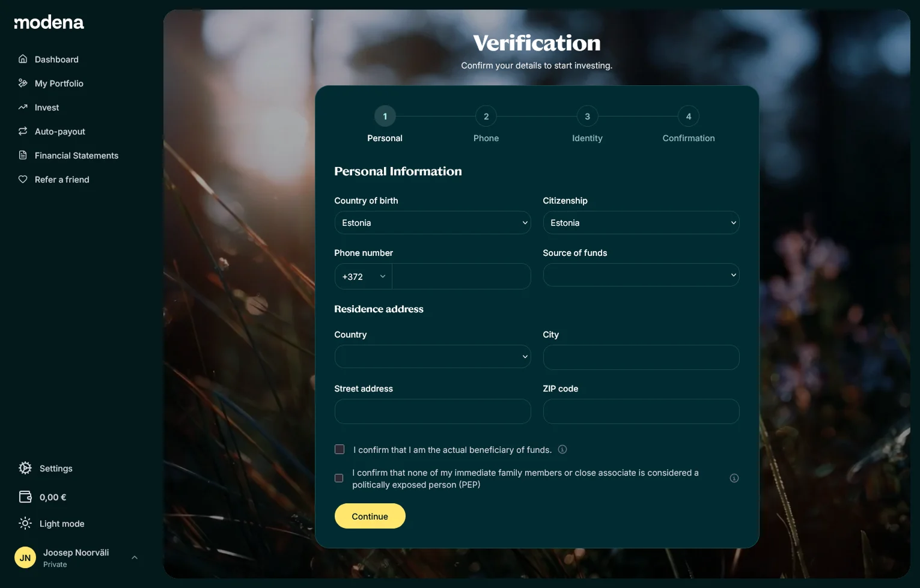This screenshot has height=588, width=920.
Task: Open Auto-payout in the sidebar
Action: pos(60,132)
